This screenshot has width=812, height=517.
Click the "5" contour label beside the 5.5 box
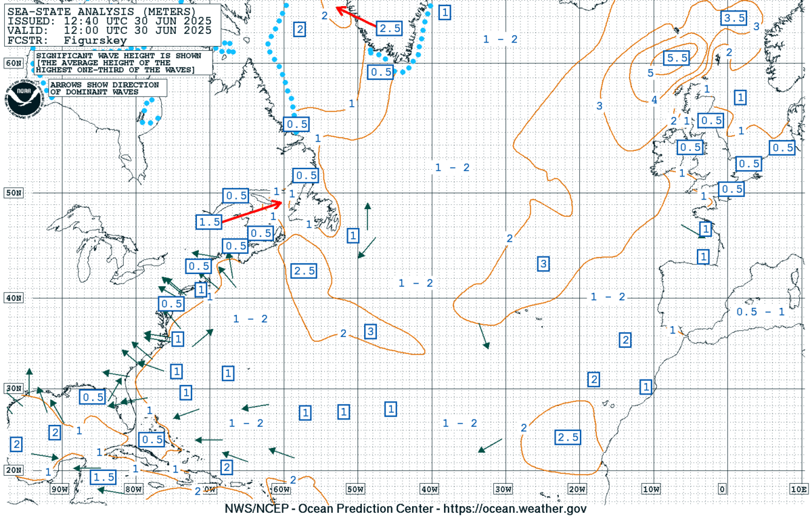coord(650,73)
